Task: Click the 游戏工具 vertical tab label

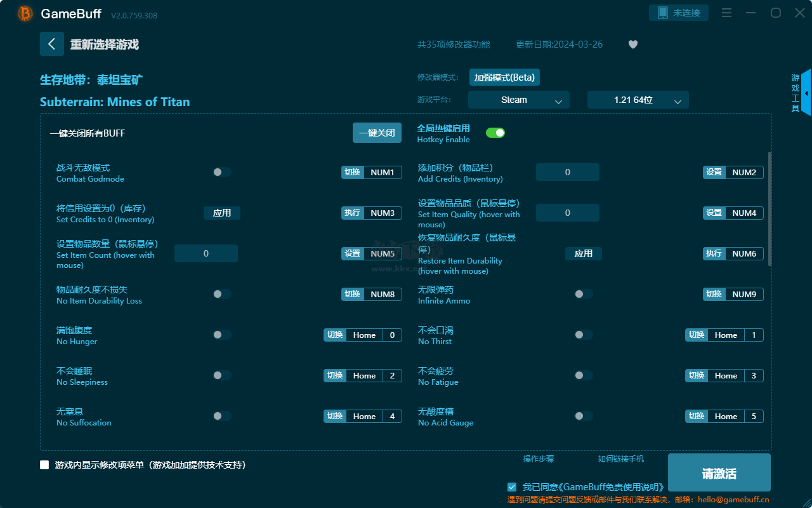Action: [796, 93]
